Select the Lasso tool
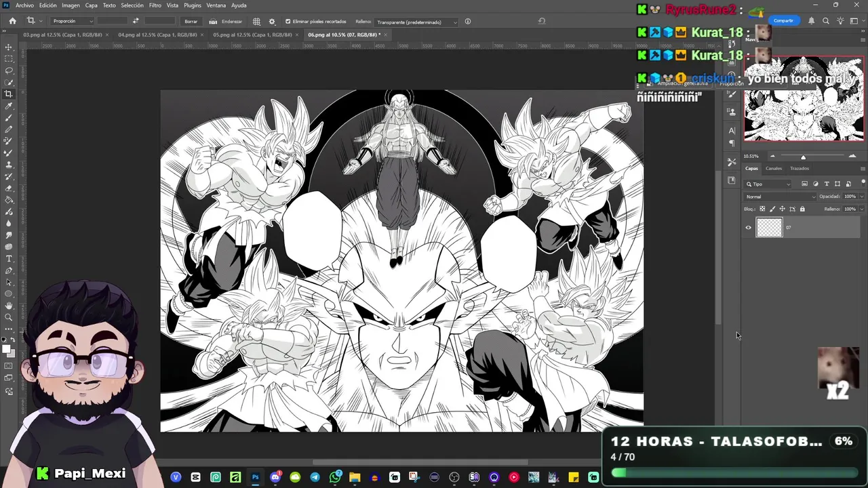The image size is (868, 488). pyautogui.click(x=9, y=70)
